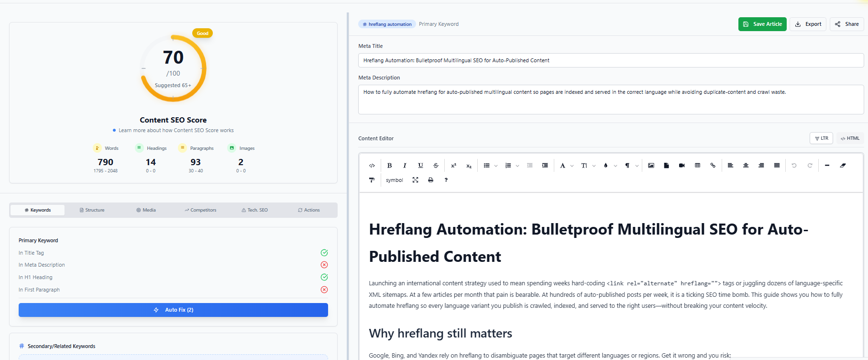Apply bold formatting
This screenshot has width=868, height=360.
click(389, 166)
